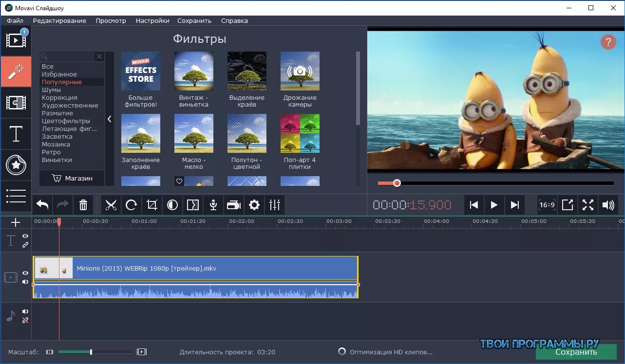625x364 pixels.
Task: Toggle title track visibility eye
Action: (x=25, y=236)
